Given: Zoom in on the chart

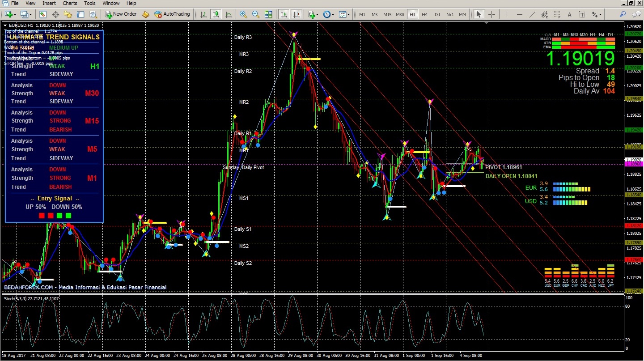Looking at the screenshot, I should (243, 14).
